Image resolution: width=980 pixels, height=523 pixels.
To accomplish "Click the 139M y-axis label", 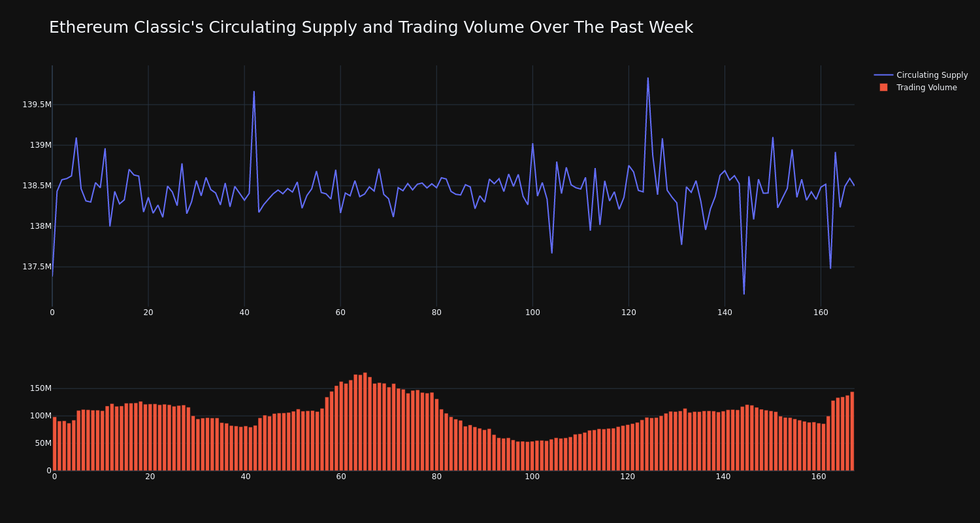I will tap(40, 145).
